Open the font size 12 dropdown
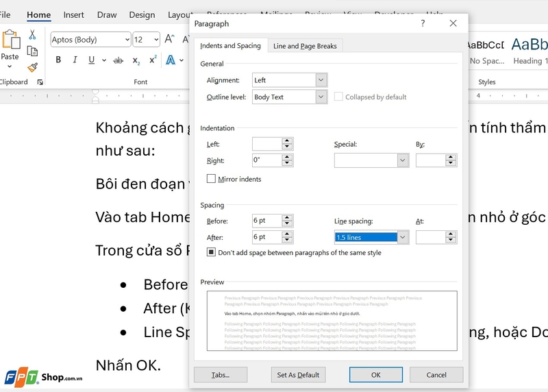Screen dimensions: 548x392 156,40
